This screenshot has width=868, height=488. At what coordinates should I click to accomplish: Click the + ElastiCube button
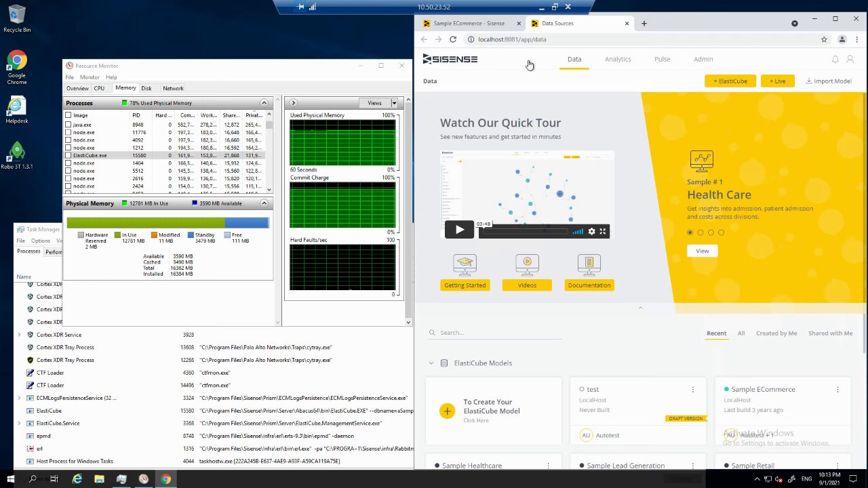click(x=730, y=81)
